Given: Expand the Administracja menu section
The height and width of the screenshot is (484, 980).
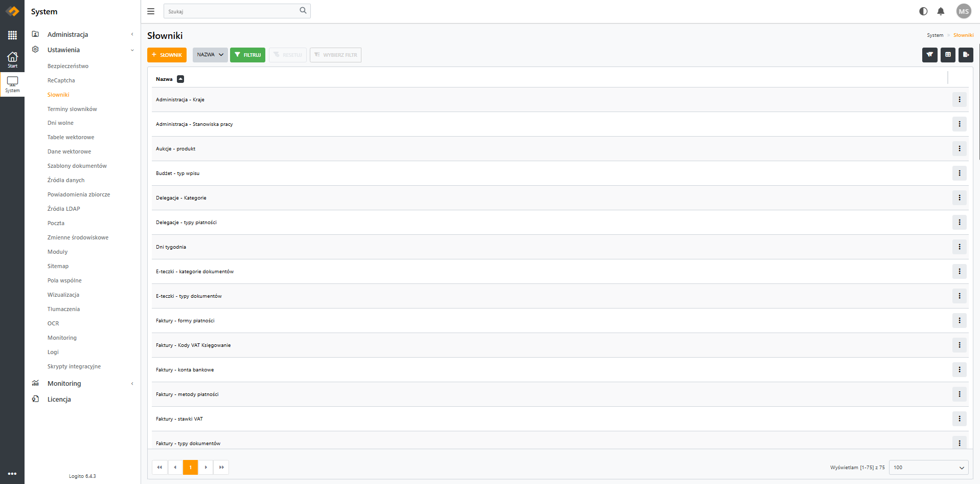Looking at the screenshot, I should pyautogui.click(x=83, y=34).
